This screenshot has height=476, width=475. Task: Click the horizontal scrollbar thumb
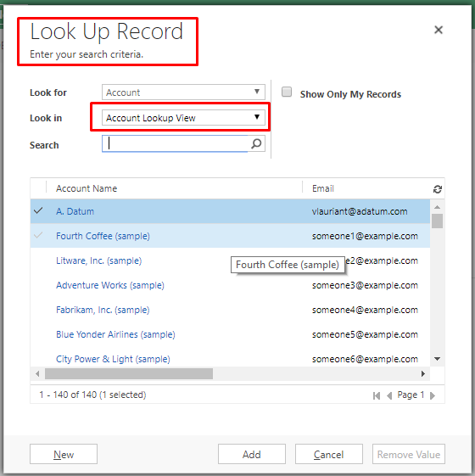point(129,373)
